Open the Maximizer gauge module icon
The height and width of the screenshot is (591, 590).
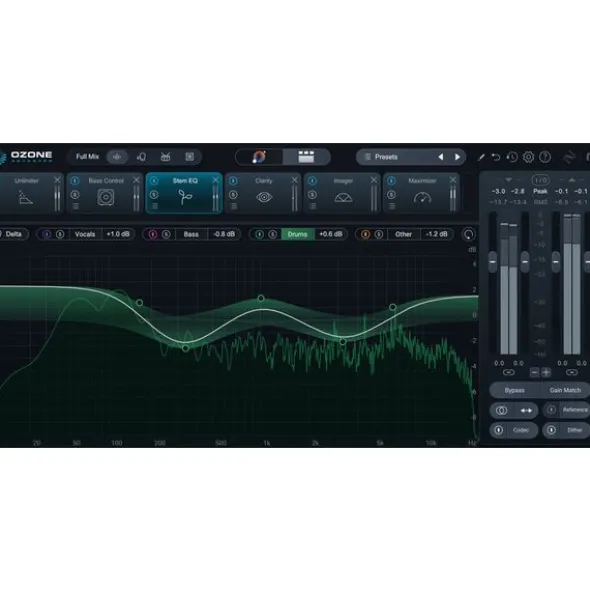422,197
